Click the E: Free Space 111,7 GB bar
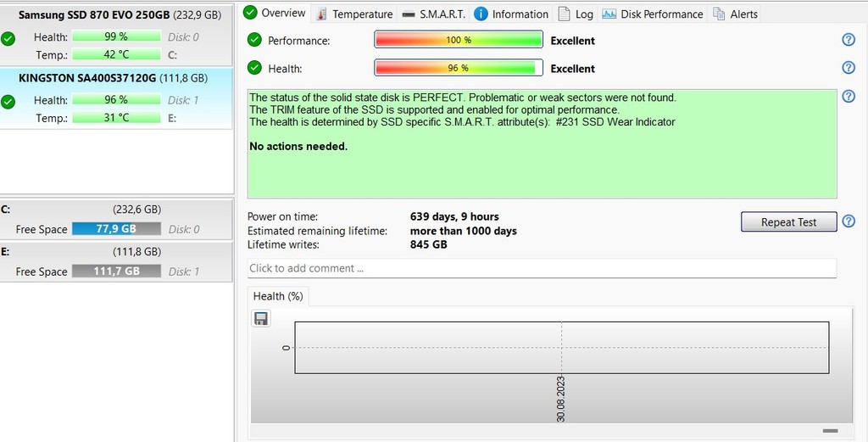The image size is (868, 442). coord(116,271)
